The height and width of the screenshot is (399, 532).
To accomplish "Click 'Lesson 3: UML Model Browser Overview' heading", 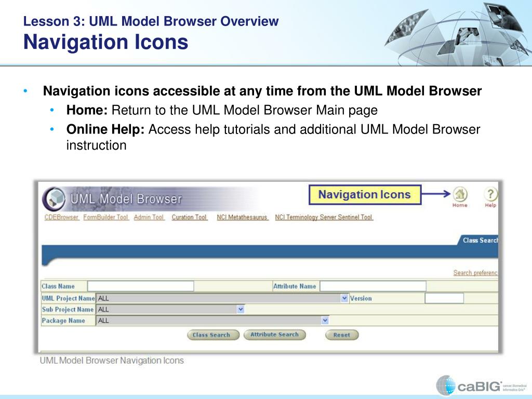I will pos(151,21).
